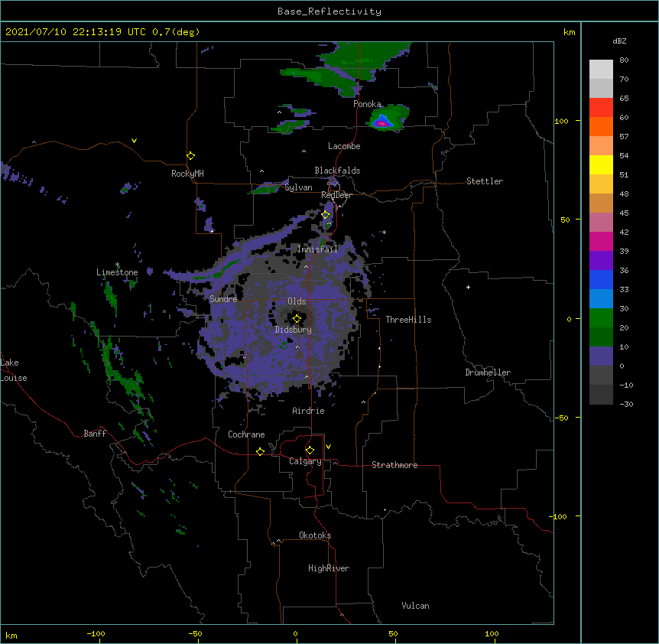Viewport: 659px width, 644px height.
Task: Click the Vulcan town label
Action: click(x=415, y=606)
